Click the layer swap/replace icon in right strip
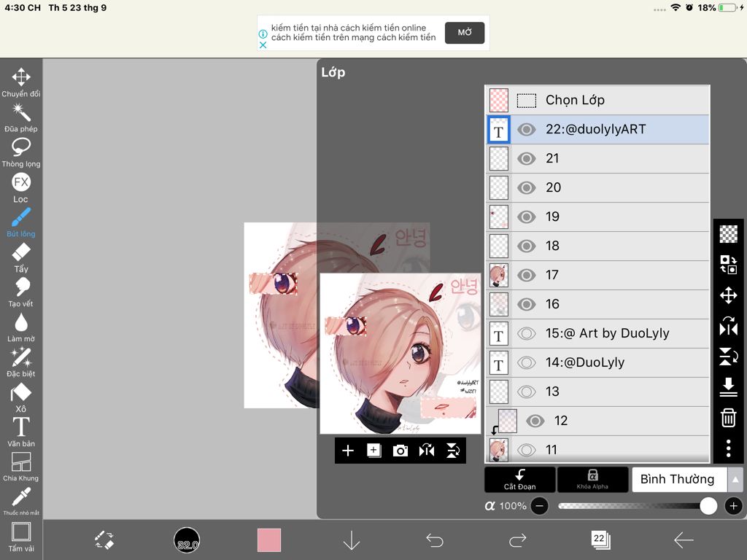 pos(729,264)
